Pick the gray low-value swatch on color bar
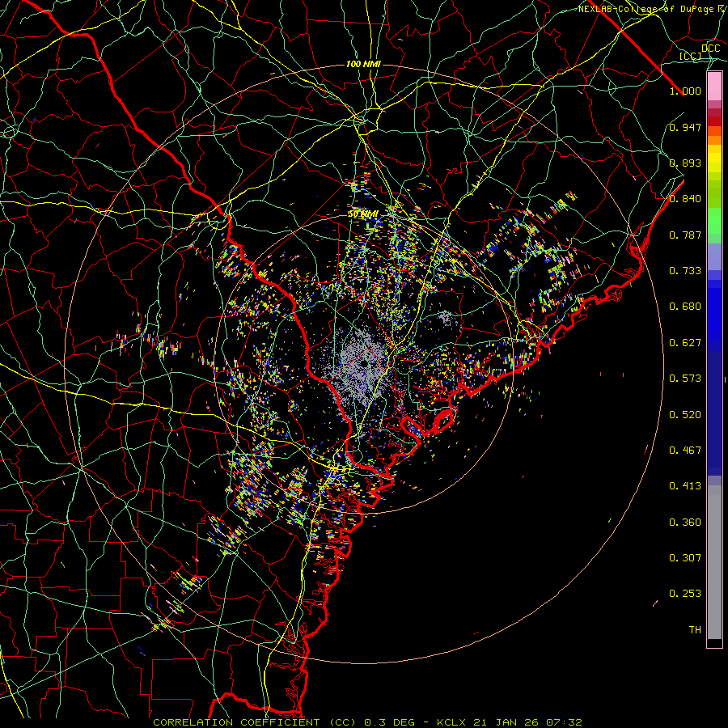The image size is (728, 728). (714, 562)
